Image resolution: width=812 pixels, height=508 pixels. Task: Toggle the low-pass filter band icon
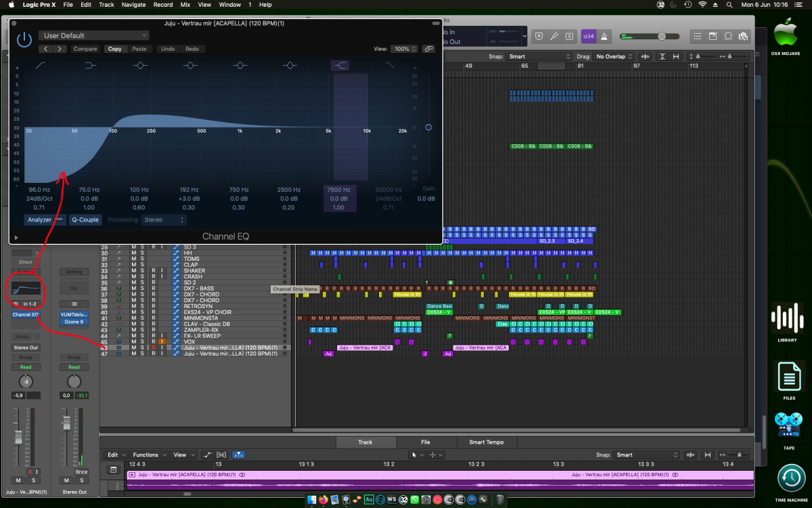point(390,65)
